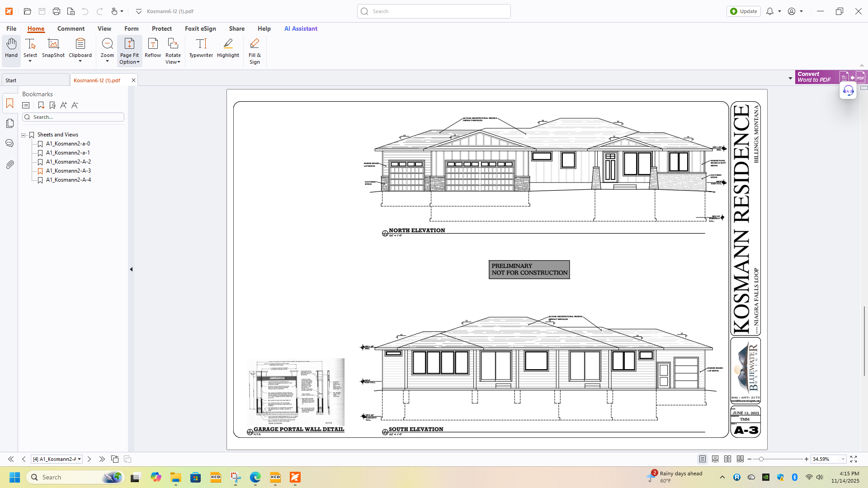This screenshot has width=868, height=488.
Task: Toggle full screen mode icon
Action: (x=854, y=459)
